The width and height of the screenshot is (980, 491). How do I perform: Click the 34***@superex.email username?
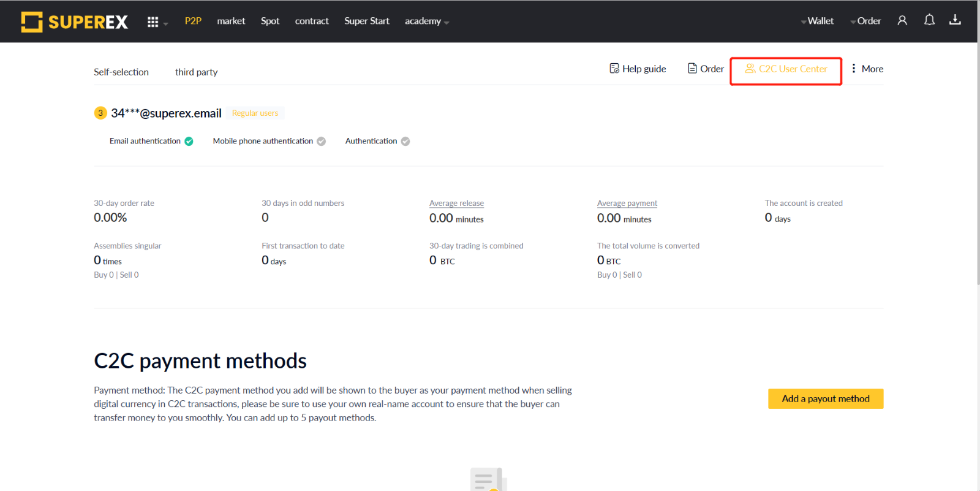tap(166, 113)
